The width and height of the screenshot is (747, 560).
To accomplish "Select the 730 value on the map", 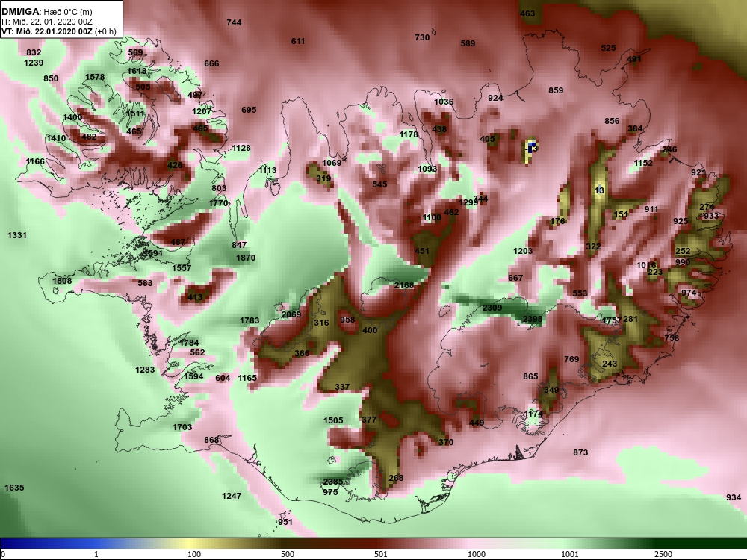I will [x=422, y=37].
